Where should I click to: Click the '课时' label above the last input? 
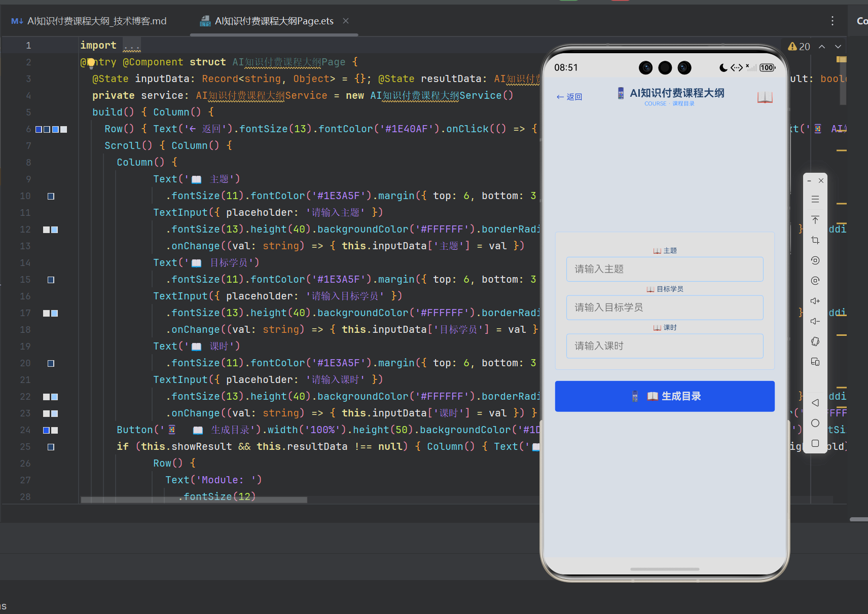tap(670, 328)
